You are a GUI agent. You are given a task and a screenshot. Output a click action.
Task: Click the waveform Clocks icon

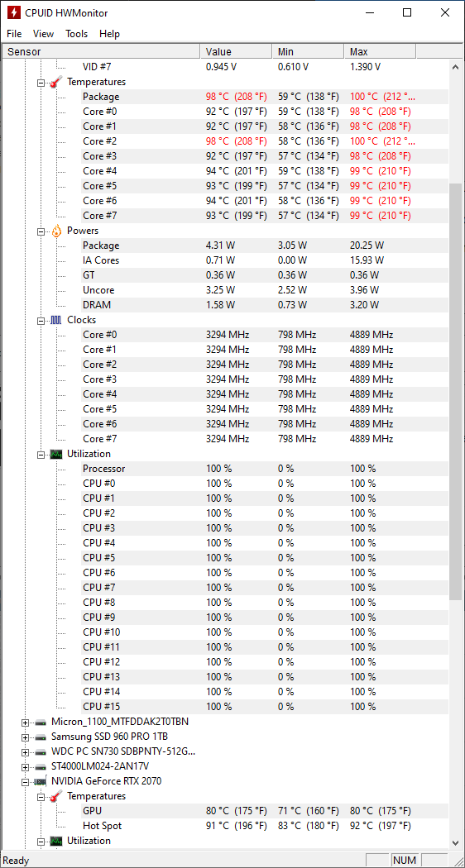pyautogui.click(x=56, y=320)
